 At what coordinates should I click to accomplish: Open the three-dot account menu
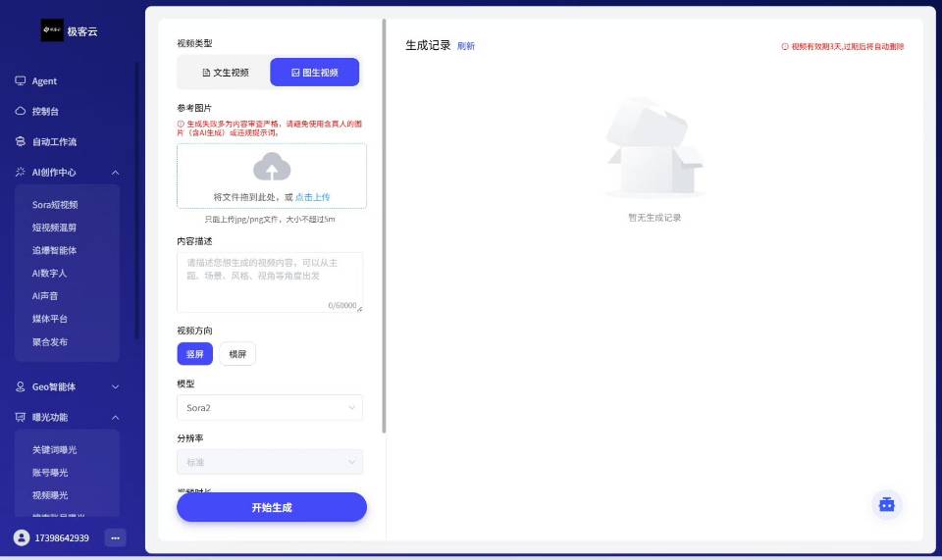[x=115, y=537]
